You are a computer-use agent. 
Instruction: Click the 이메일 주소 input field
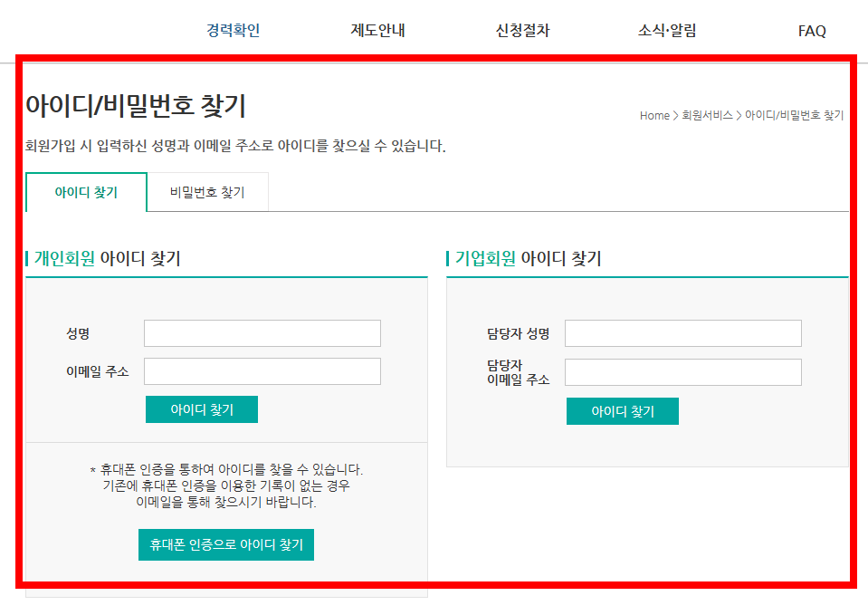point(262,371)
